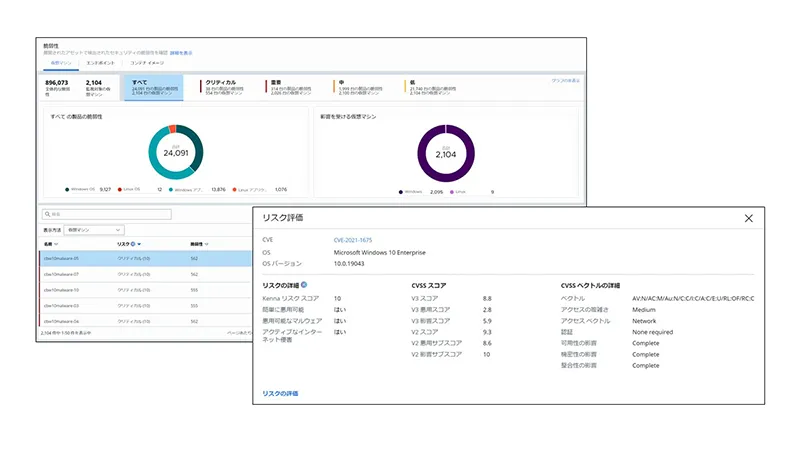
Task: Sort by the 脆弱性 column arrow
Action: point(206,244)
